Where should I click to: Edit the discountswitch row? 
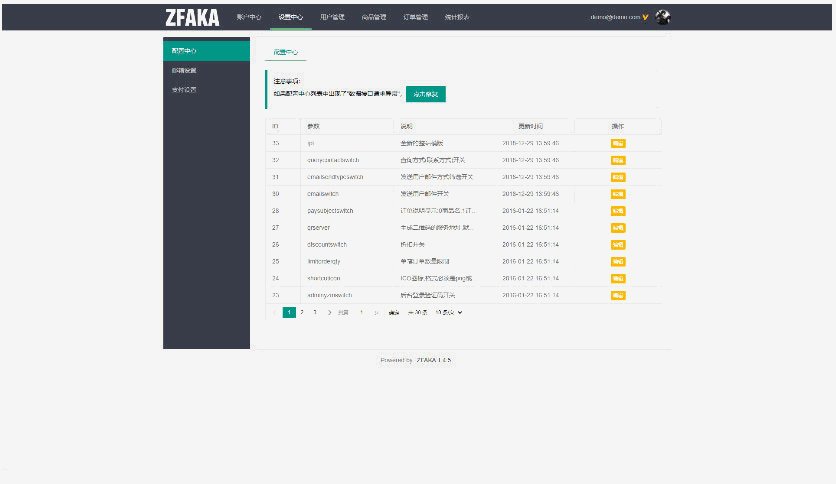point(618,245)
